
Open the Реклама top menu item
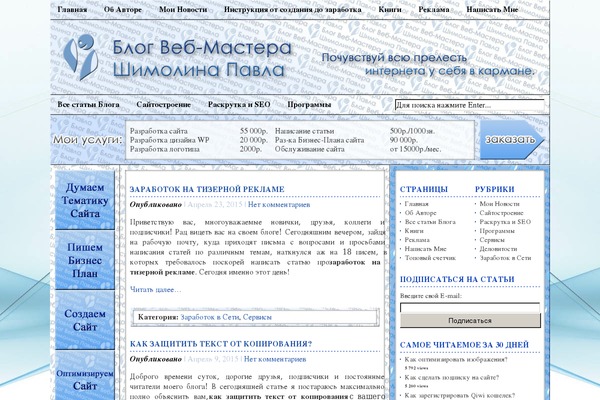tap(434, 10)
